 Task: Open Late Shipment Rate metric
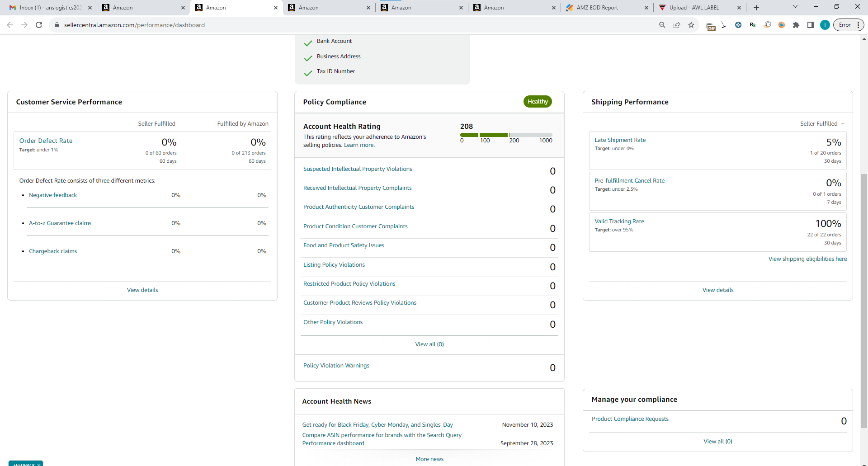click(x=620, y=140)
